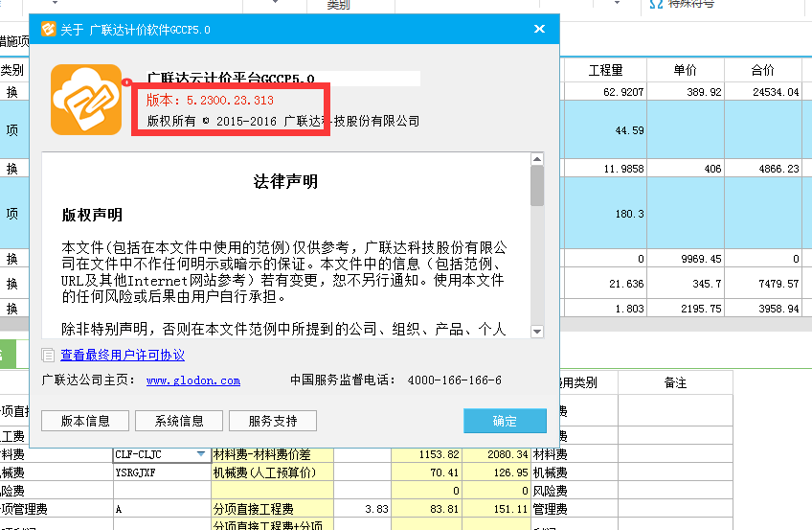
Task: Click the 合价 column header
Action: click(763, 70)
